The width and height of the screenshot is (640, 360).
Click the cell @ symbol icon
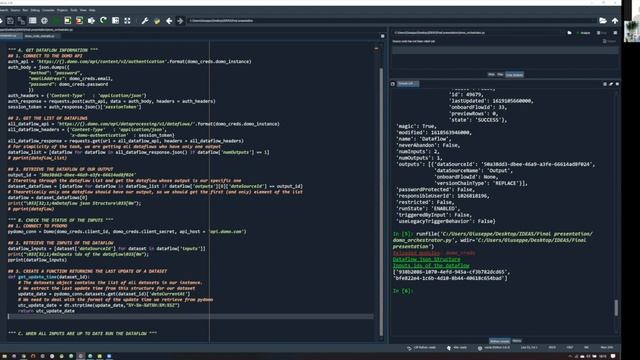44,20
